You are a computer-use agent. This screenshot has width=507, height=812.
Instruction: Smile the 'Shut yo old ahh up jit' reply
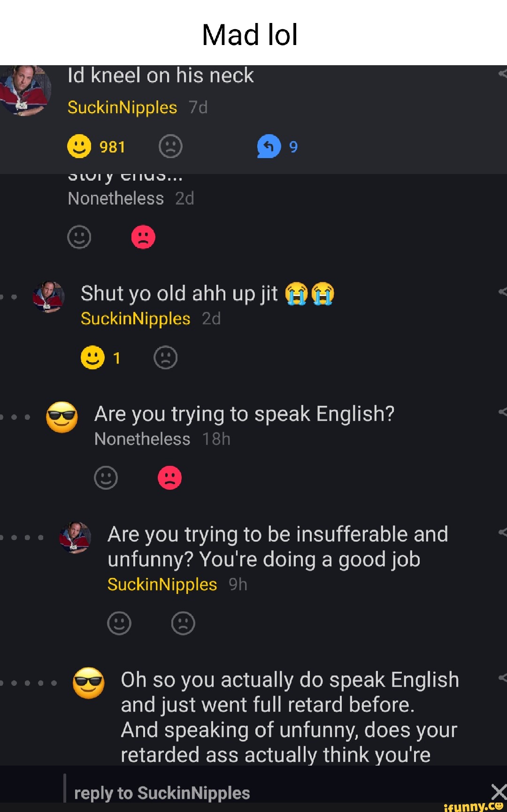click(x=92, y=358)
